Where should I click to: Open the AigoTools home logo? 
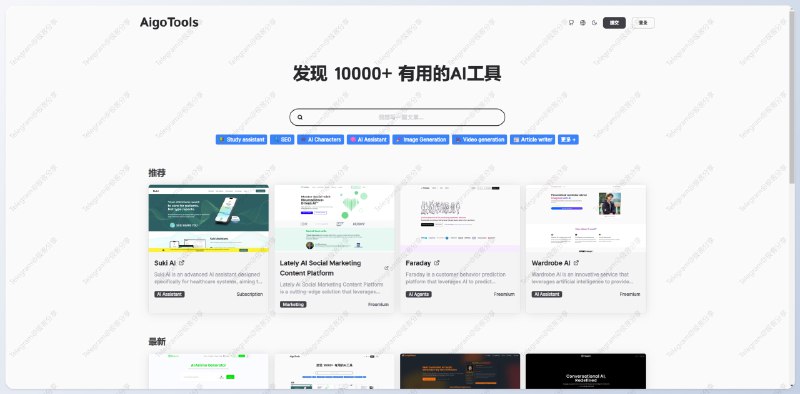pos(169,22)
